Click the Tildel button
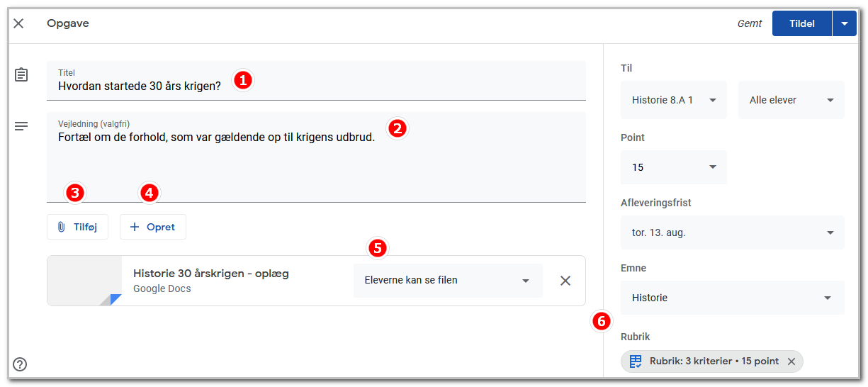This screenshot has height=387, width=868. coord(802,23)
